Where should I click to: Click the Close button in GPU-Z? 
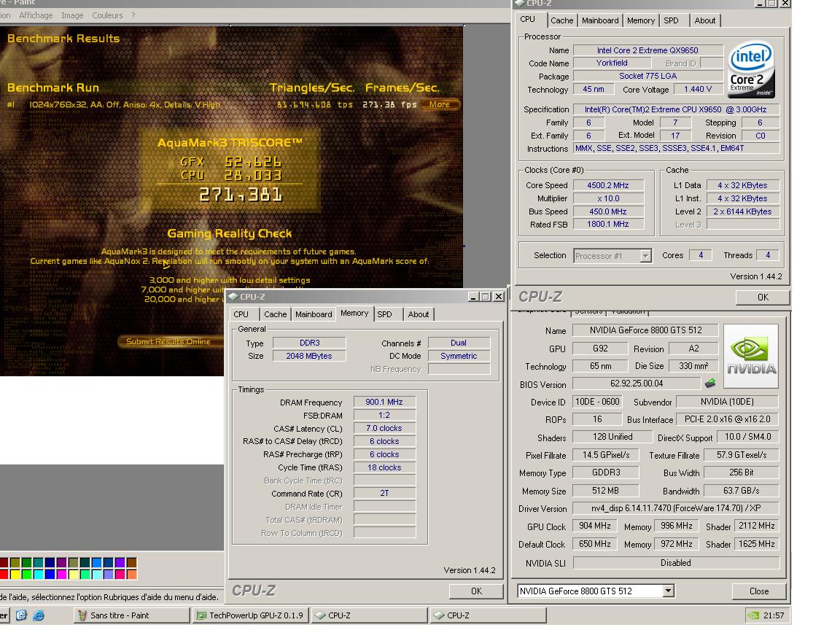(758, 591)
